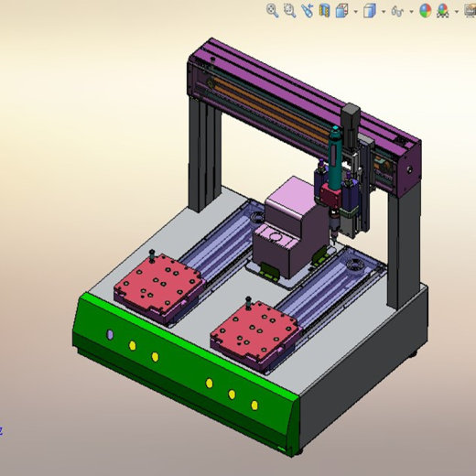
Task: Click the Hide/Show Items glasses icon
Action: (397, 12)
